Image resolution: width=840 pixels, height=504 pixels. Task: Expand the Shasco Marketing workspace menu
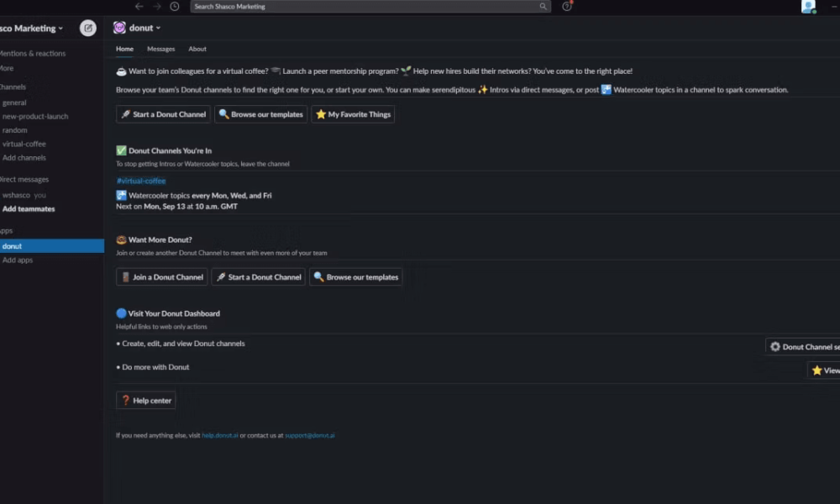coord(31,29)
